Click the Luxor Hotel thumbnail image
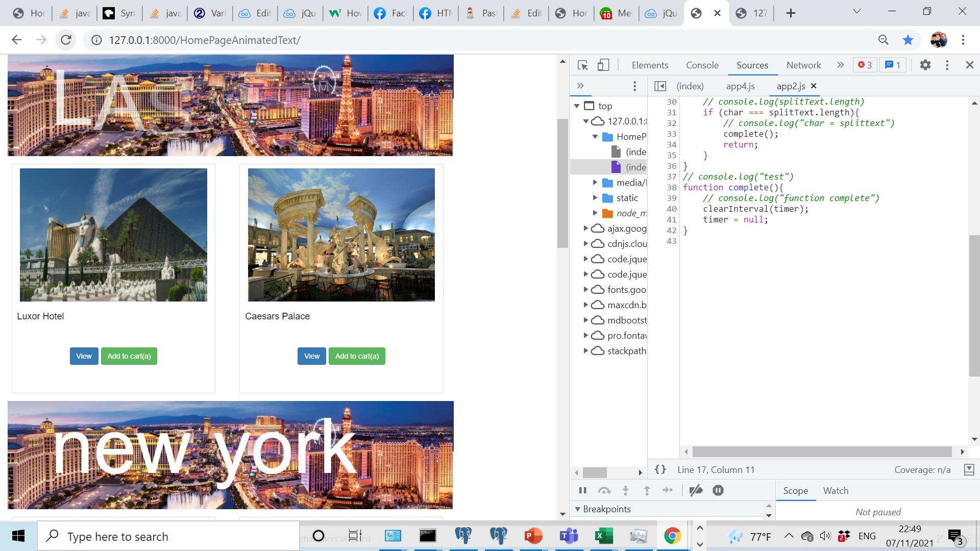980x551 pixels. tap(113, 235)
